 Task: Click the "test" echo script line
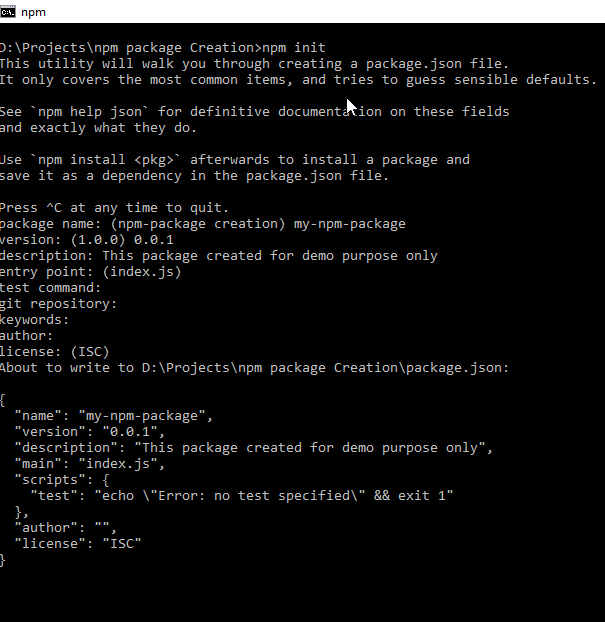point(242,496)
